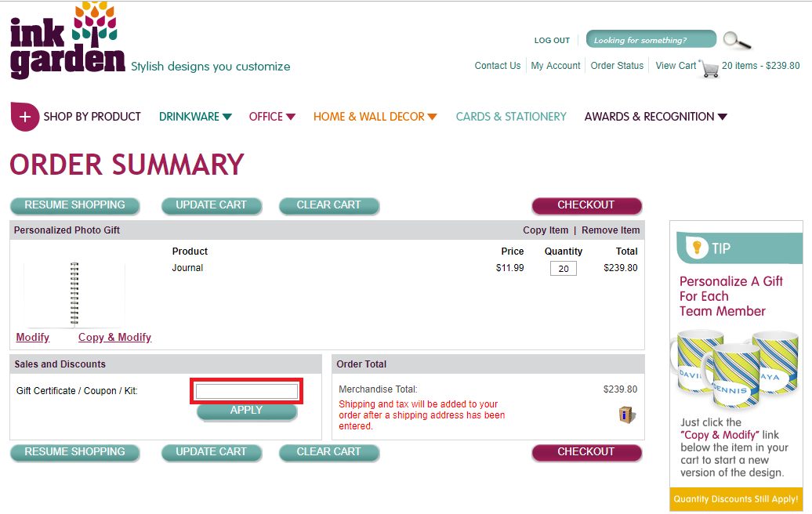Go to My Account
The height and width of the screenshot is (514, 812).
point(556,66)
